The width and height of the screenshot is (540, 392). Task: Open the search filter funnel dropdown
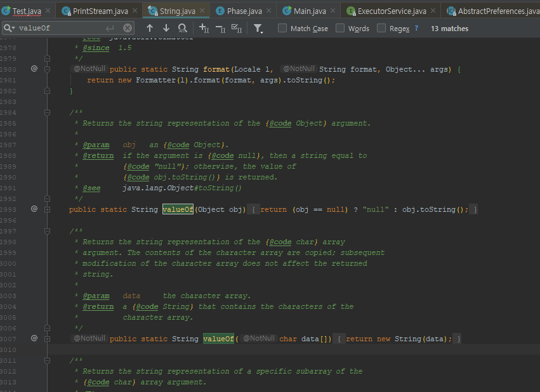(258, 29)
